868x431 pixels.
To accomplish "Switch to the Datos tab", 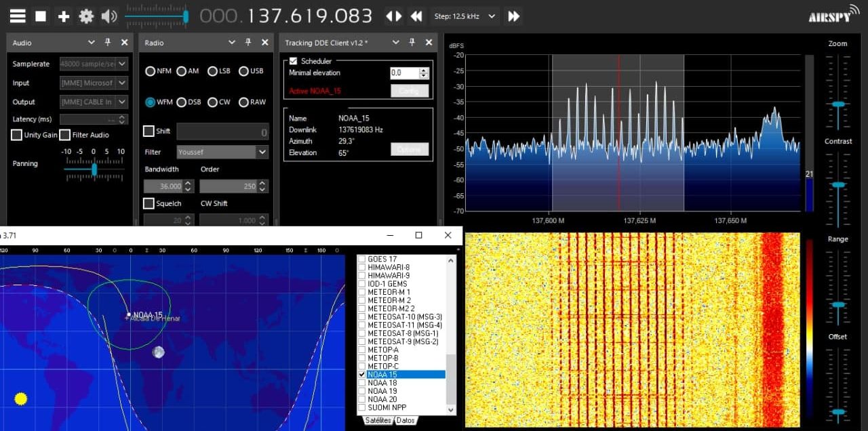I will tap(406, 421).
